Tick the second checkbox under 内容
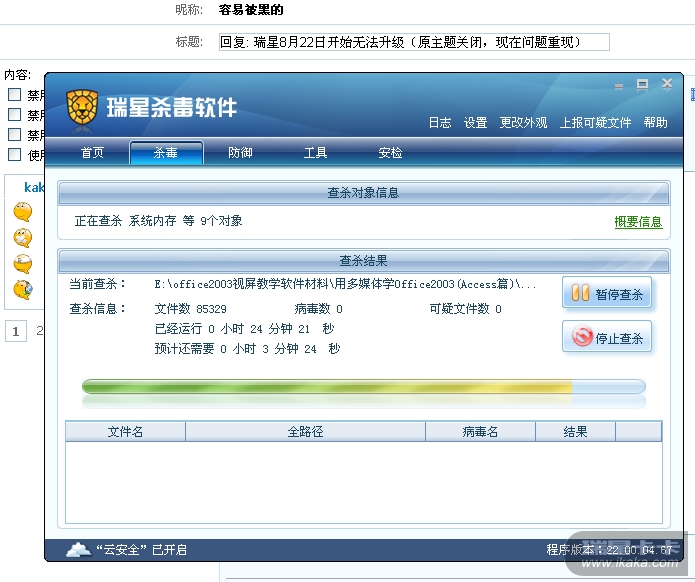This screenshot has width=695, height=582. (15, 114)
